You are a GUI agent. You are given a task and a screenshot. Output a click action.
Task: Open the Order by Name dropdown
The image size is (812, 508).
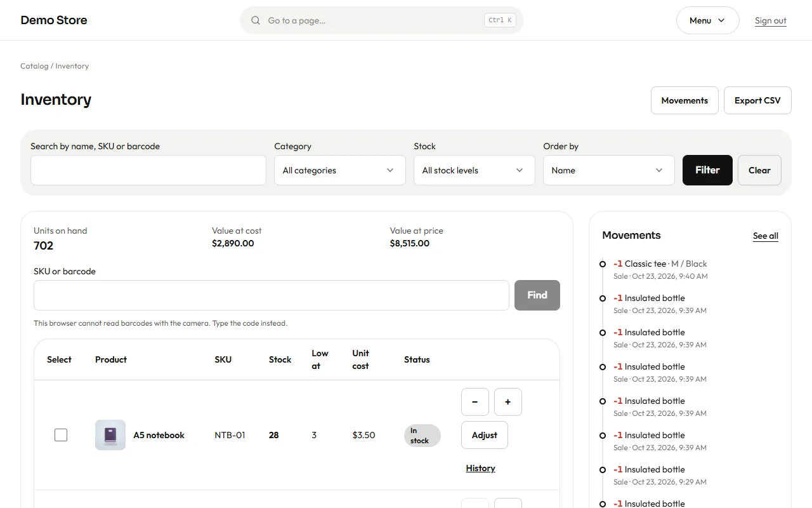click(609, 170)
